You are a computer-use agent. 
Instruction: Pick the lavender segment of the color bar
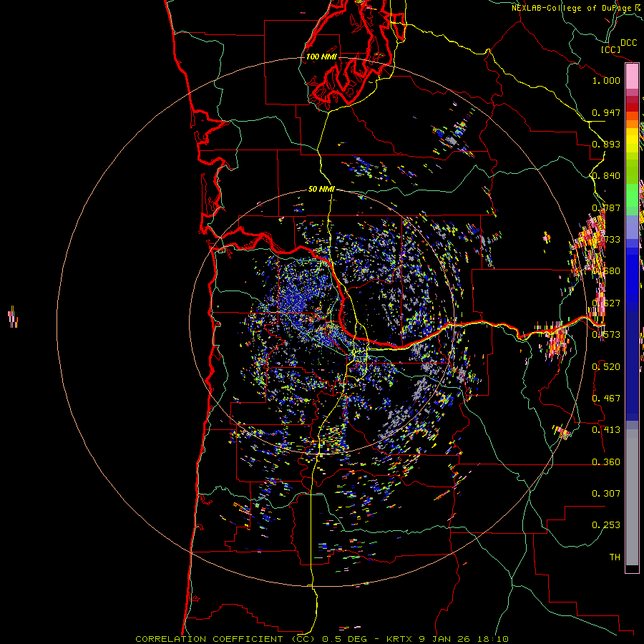click(632, 227)
